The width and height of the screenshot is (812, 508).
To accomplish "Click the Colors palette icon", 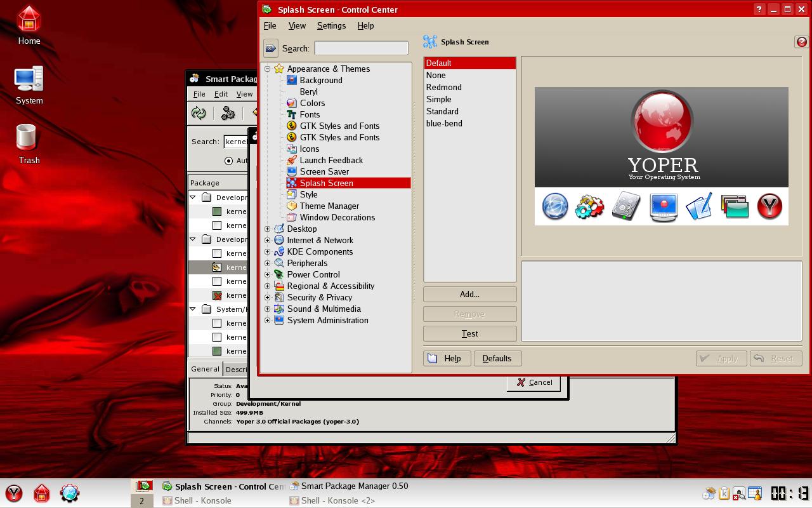I will (x=292, y=103).
